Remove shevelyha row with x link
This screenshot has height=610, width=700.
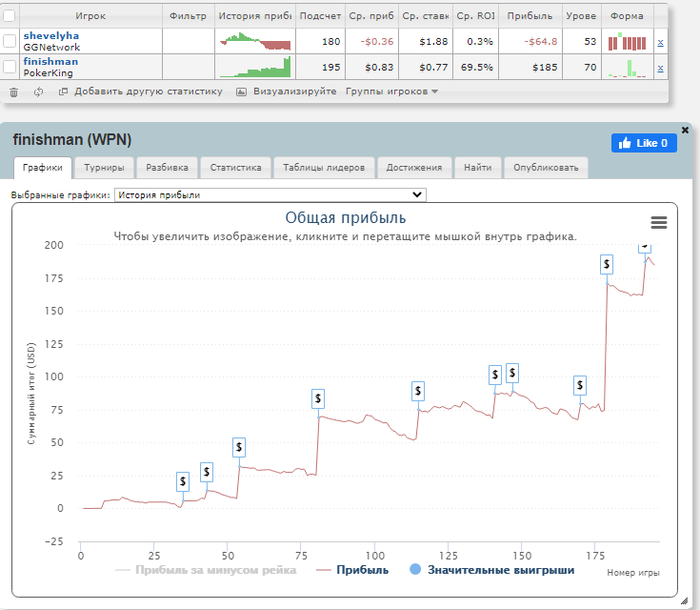point(660,43)
